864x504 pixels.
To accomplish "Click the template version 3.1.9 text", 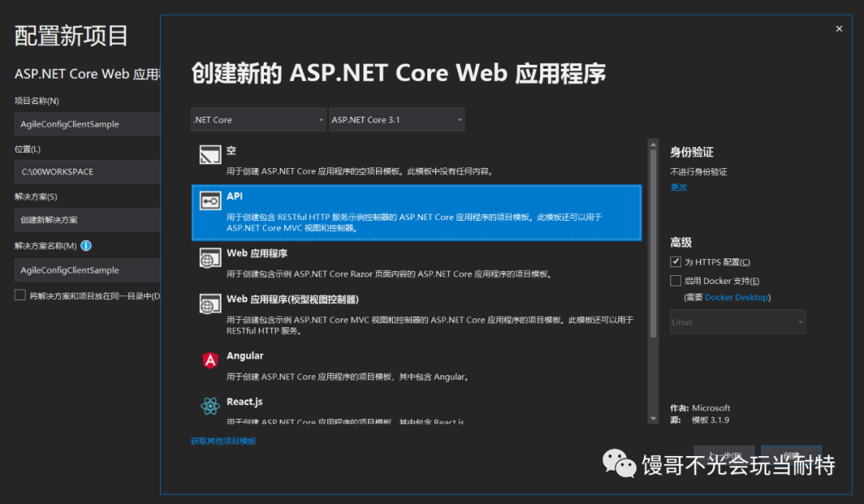I will coord(710,420).
